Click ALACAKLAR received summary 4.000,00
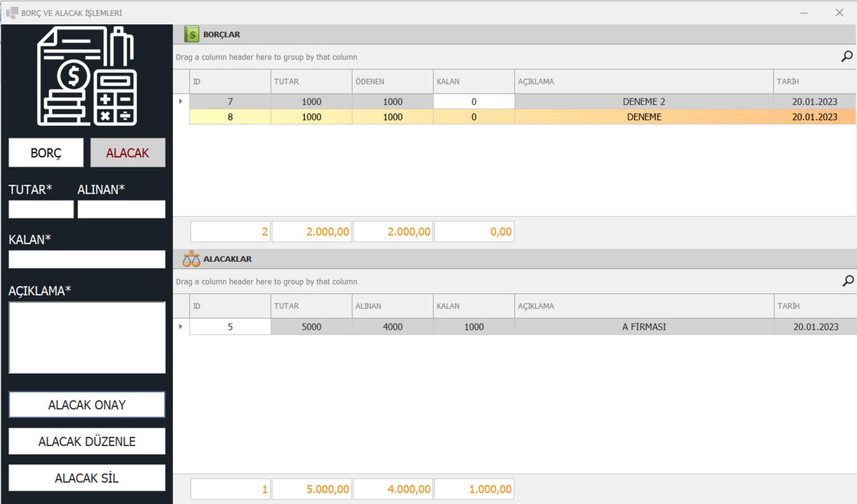857x504 pixels. 392,489
